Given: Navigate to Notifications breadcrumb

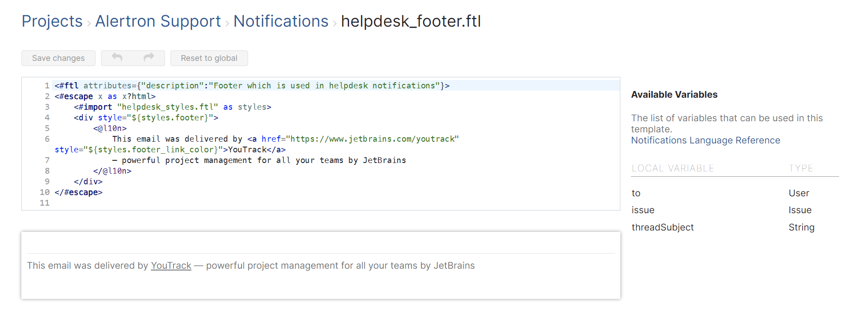Looking at the screenshot, I should (281, 21).
